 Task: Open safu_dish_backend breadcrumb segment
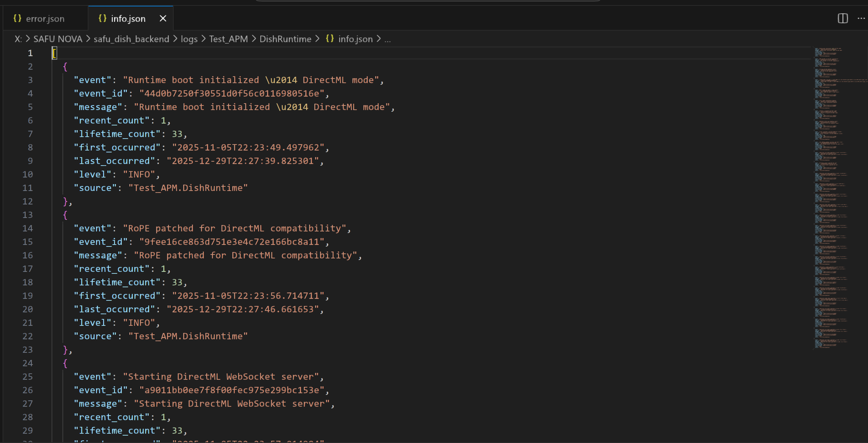pos(131,39)
